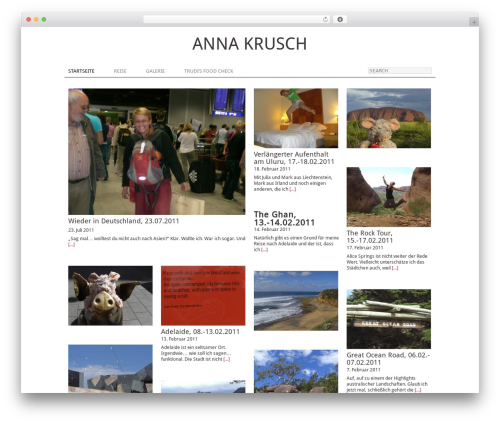
Task: Open a new tab with plus button
Action: click(474, 22)
